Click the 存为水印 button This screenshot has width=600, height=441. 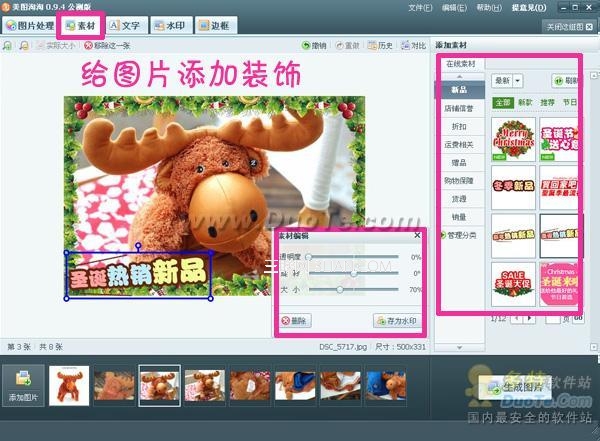pyautogui.click(x=397, y=321)
